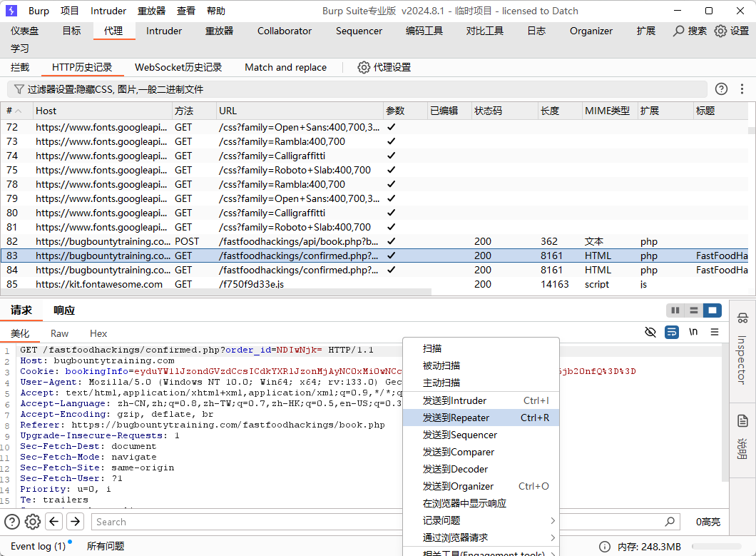
Task: Sort by the Host column header
Action: [x=102, y=111]
